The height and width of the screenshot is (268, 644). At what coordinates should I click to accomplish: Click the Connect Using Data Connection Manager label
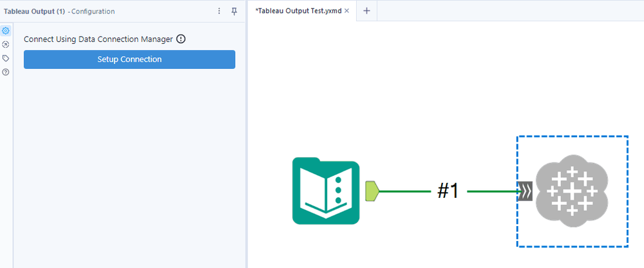tap(99, 39)
